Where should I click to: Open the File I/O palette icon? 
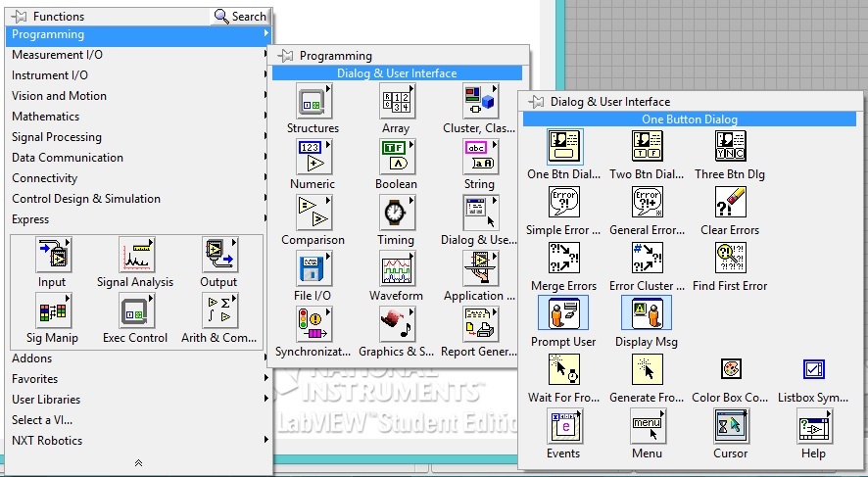tap(313, 269)
